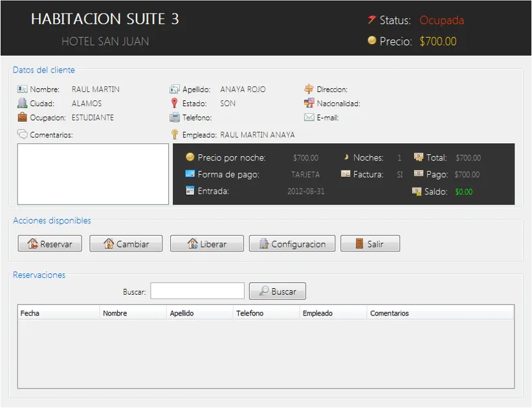Click the HOTEL SAN JUAN subtitle
This screenshot has height=408, width=532.
pyautogui.click(x=105, y=41)
